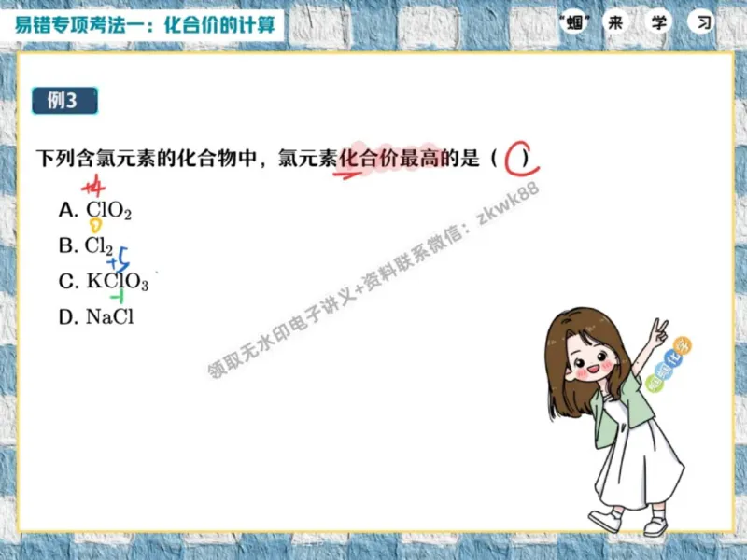This screenshot has height=560, width=747.
Task: Select option D. NaCl
Action: (x=96, y=316)
